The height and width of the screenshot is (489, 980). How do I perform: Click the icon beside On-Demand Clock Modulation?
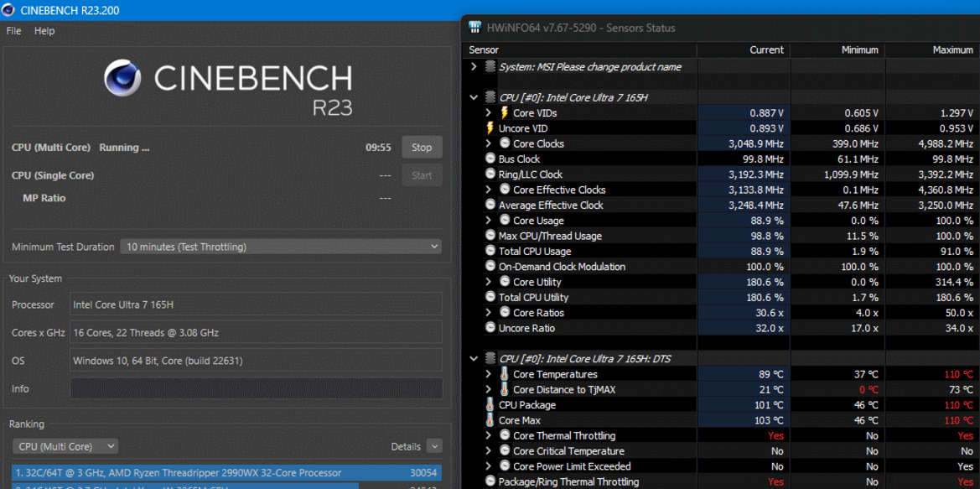point(490,266)
